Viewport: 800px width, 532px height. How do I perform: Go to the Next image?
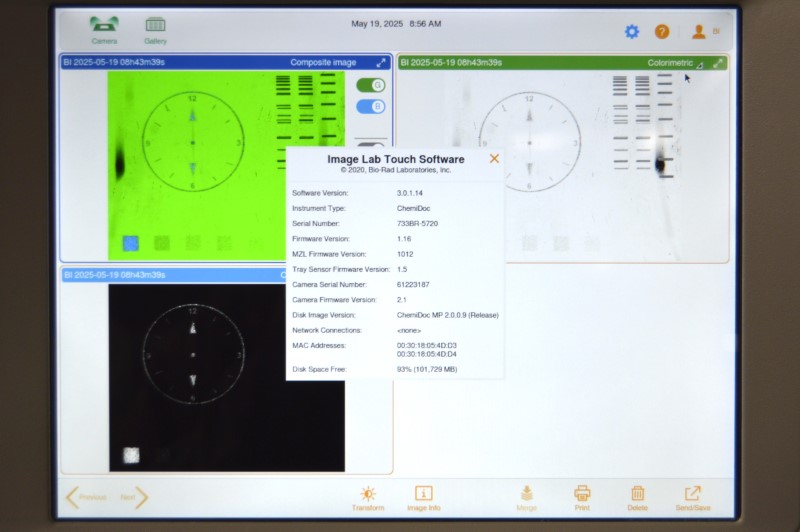[x=135, y=497]
